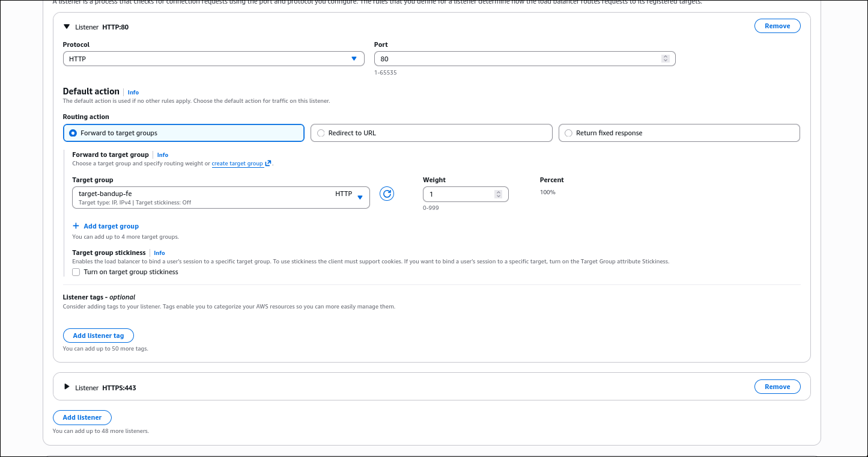Open the create target group link

pyautogui.click(x=237, y=163)
